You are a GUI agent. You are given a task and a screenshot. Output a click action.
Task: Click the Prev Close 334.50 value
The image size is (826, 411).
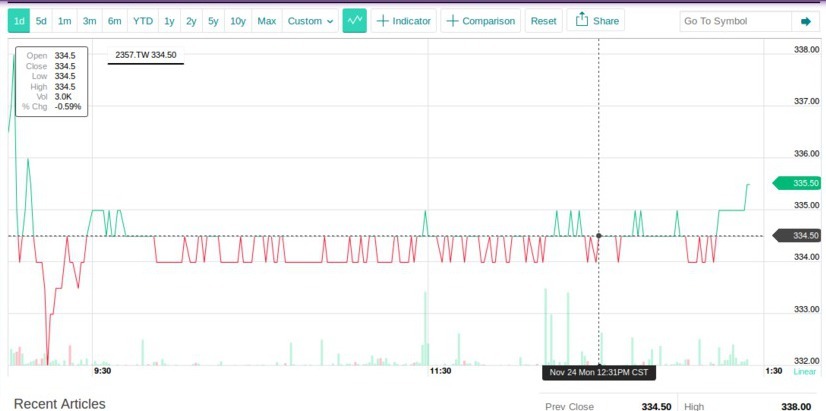(656, 406)
